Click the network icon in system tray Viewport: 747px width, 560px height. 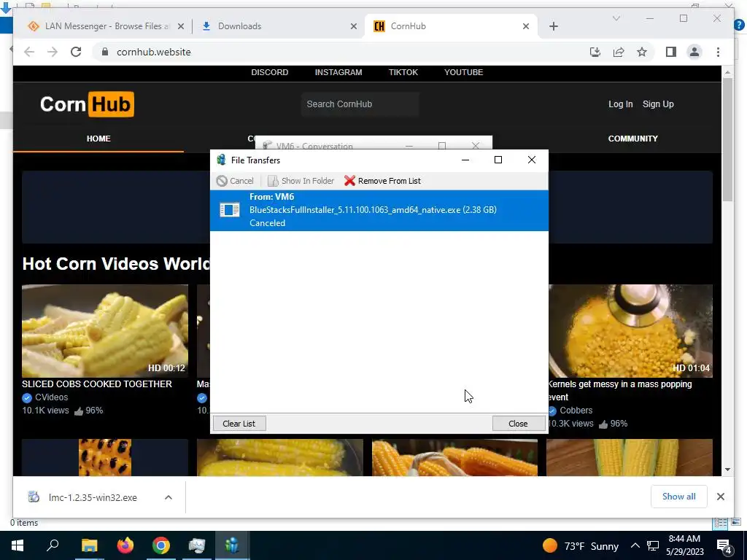[653, 545]
